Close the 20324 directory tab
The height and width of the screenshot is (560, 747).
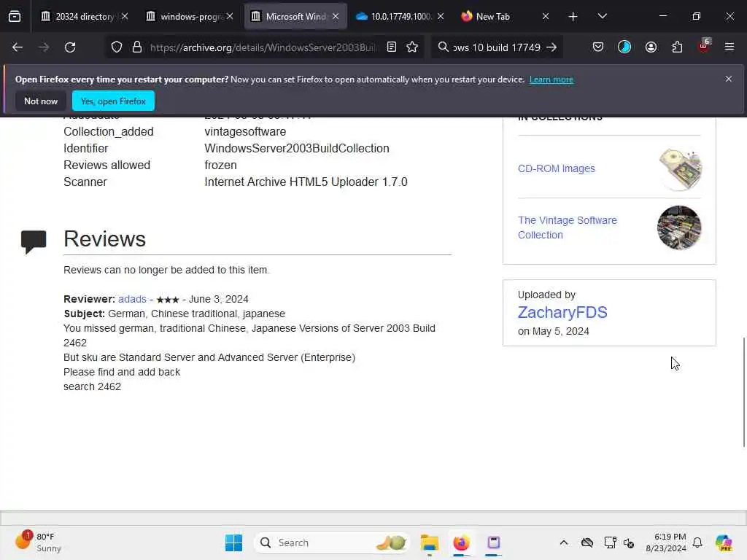(125, 17)
